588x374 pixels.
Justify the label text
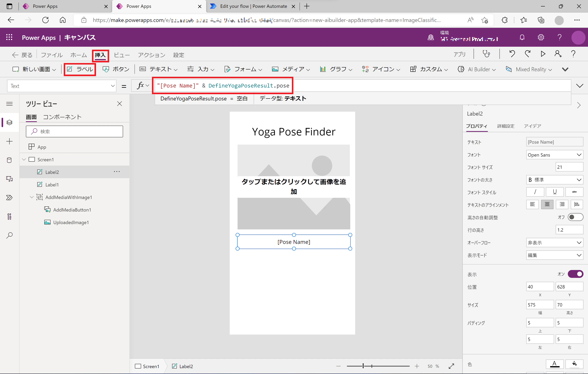[577, 204]
